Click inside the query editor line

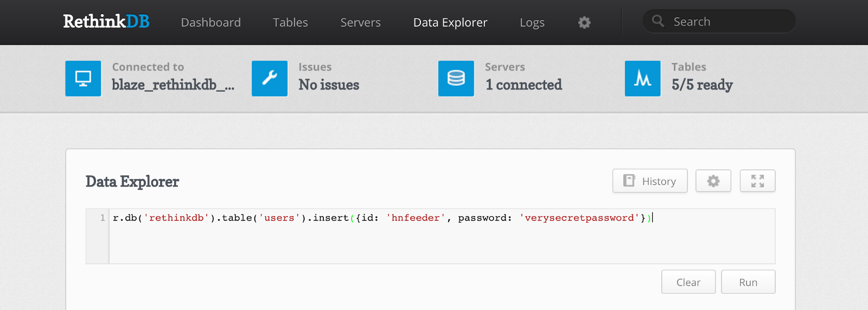pyautogui.click(x=380, y=218)
